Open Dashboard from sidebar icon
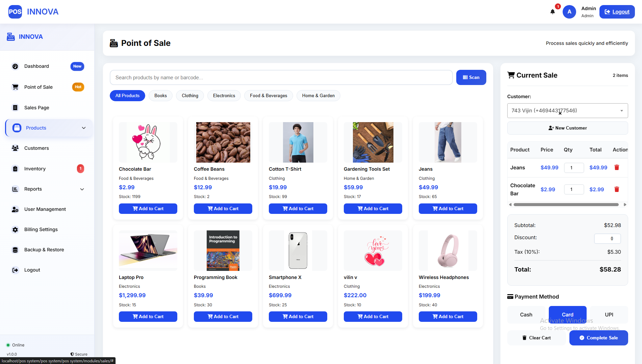The image size is (642, 364). coord(15,66)
